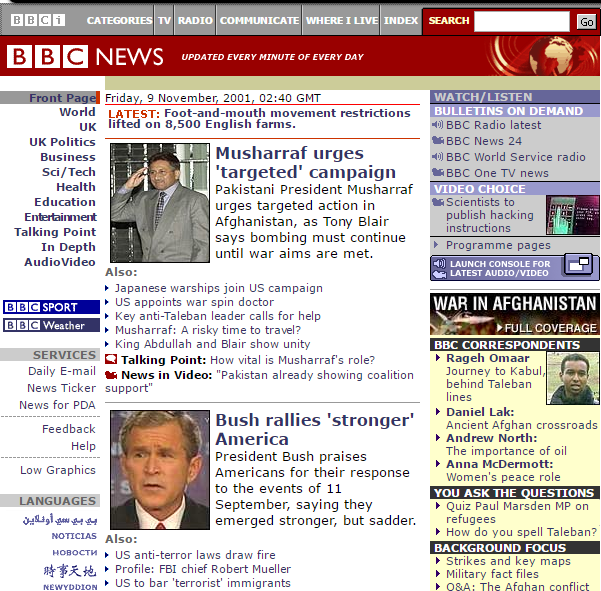Open King Abdullah and Blair show unity
Viewport: 601px width, 591px height.
(x=212, y=344)
